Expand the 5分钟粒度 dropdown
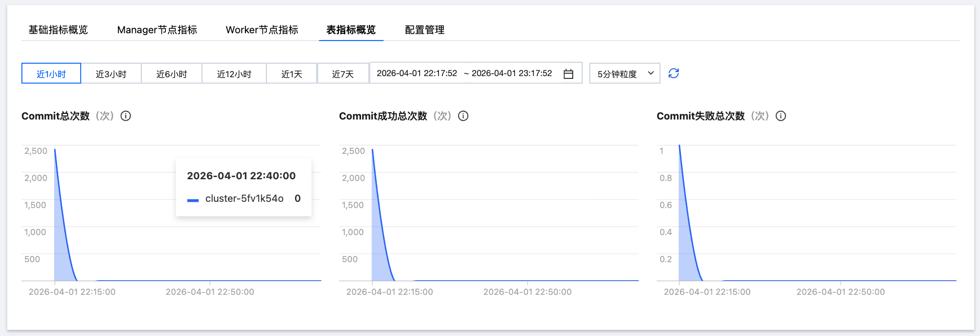Viewport: 980px width, 336px height. (x=625, y=73)
